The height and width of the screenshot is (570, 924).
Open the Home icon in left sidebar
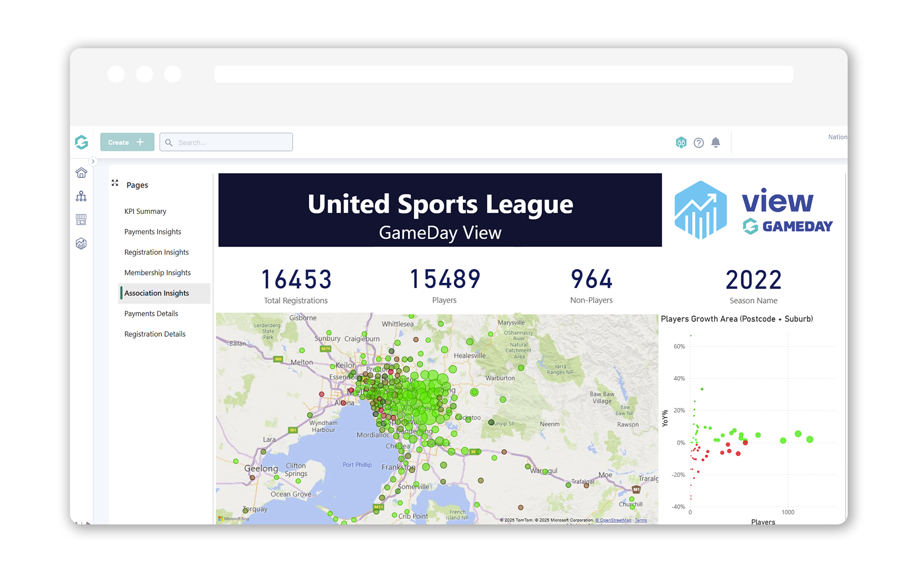(81, 173)
